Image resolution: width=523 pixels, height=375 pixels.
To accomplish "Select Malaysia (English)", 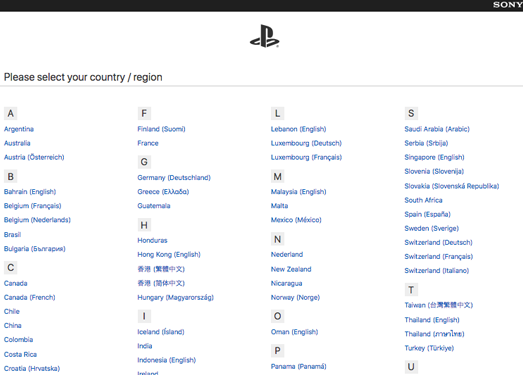I will click(299, 192).
